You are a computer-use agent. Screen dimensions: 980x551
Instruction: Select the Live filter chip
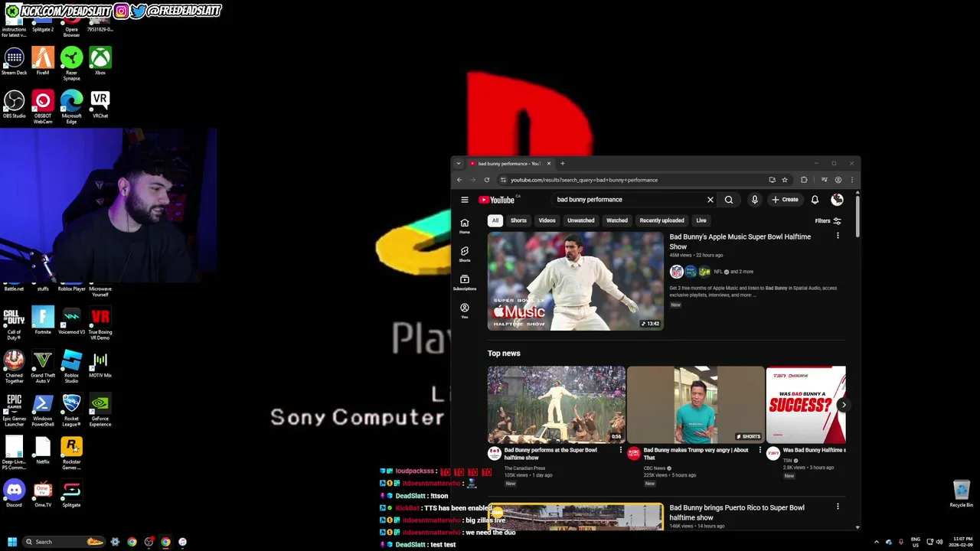coord(701,220)
